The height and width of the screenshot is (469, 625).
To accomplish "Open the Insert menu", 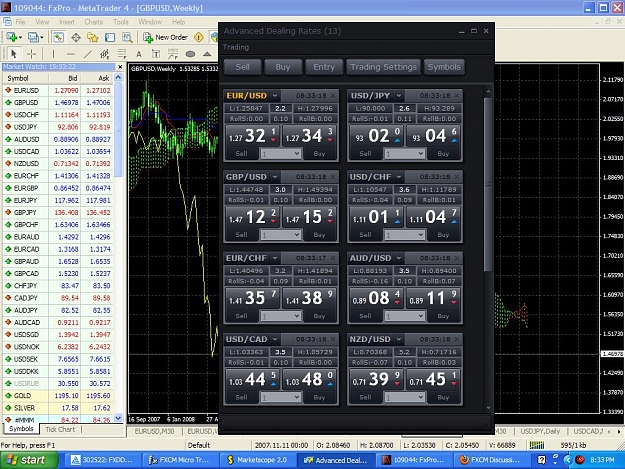I will [x=67, y=22].
